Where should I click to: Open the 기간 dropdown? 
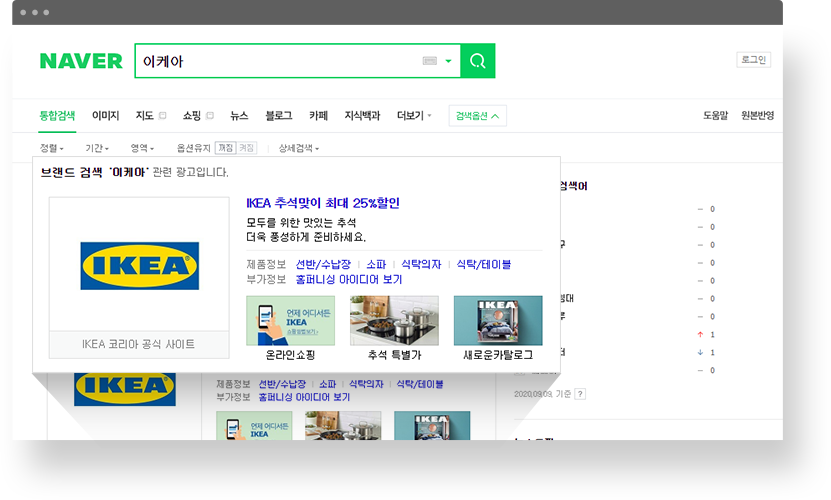[97, 148]
